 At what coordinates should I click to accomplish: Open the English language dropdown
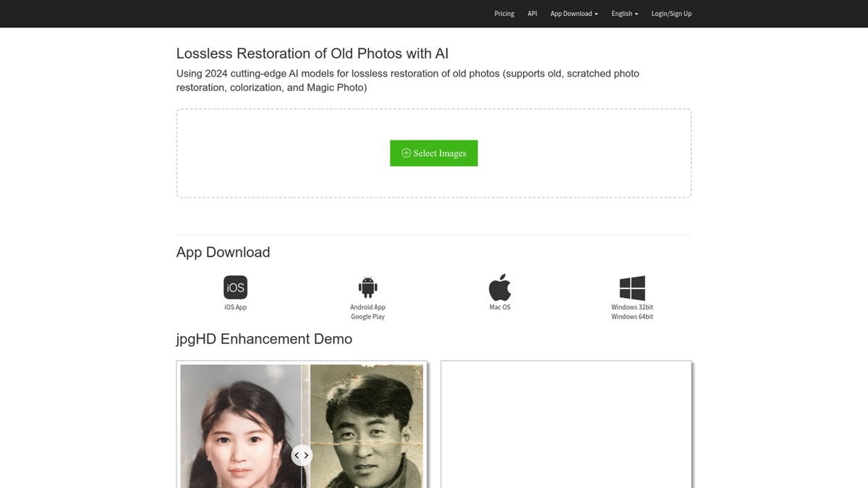click(624, 14)
